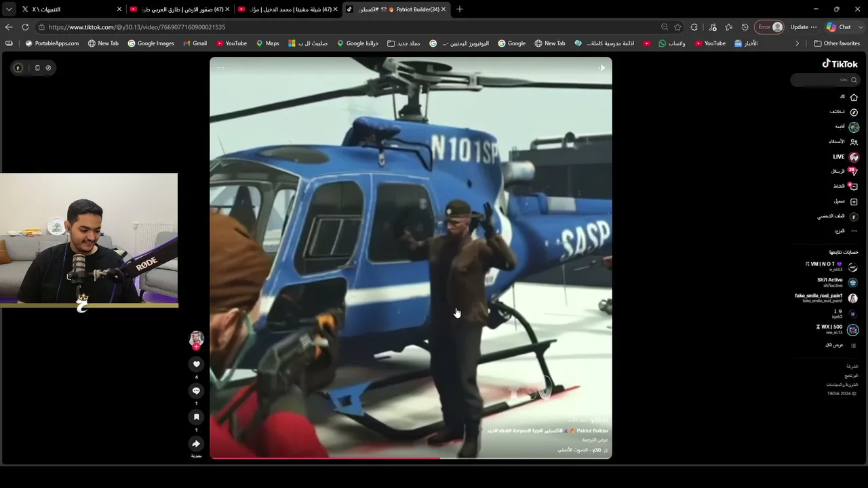Click the browser address bar URL
868x488 pixels.
coord(137,27)
